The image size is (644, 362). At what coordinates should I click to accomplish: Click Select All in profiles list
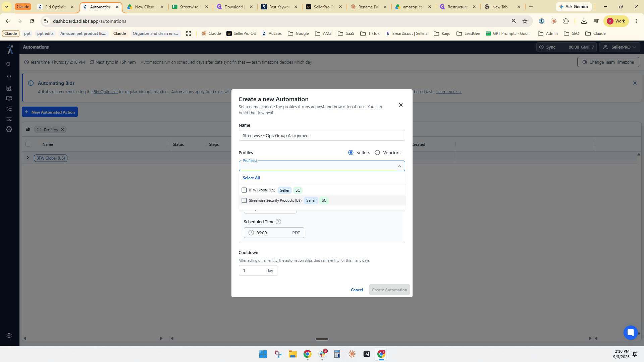pyautogui.click(x=251, y=178)
